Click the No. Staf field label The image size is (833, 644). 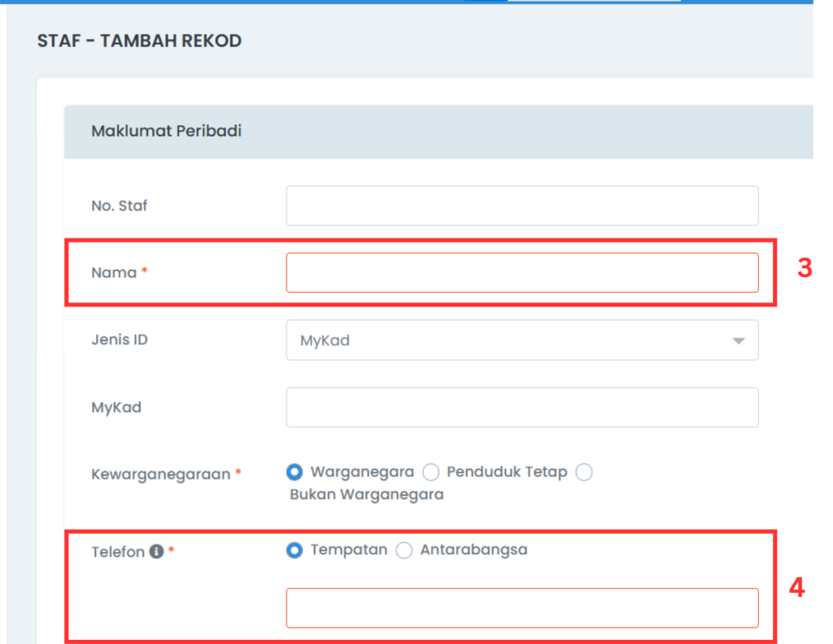(119, 206)
